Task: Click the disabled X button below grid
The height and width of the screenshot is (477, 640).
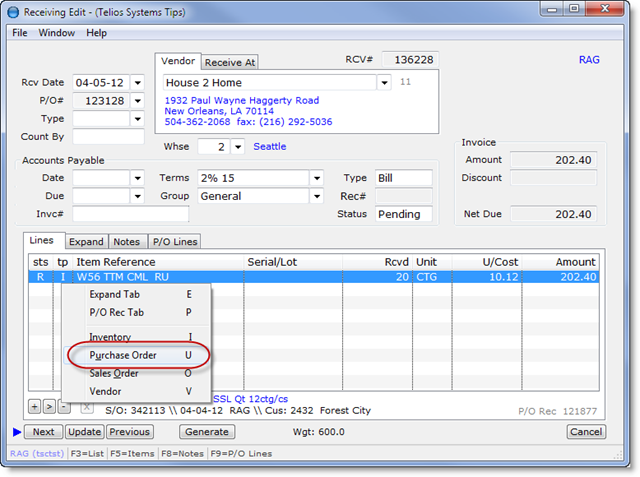Action: tap(86, 407)
